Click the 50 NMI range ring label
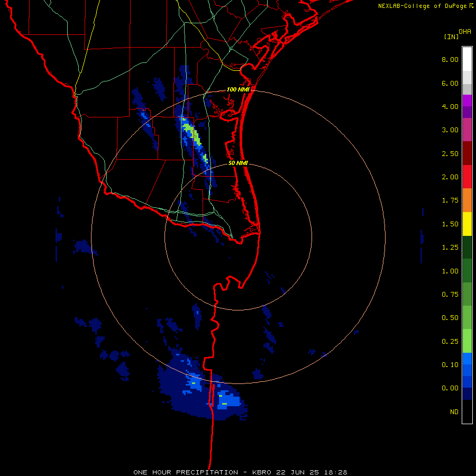Screen dimensions: 476x476 pos(238,163)
